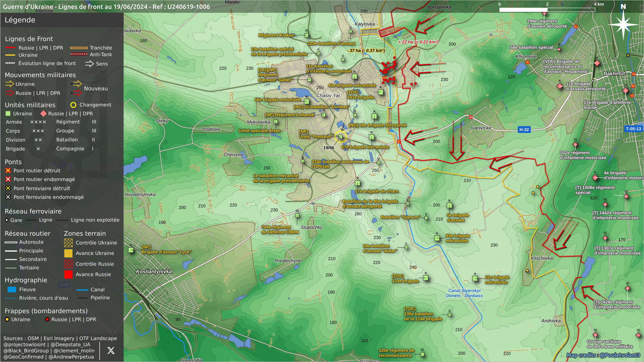This screenshot has height=362, width=644.
Task: Click the yellow circled Predator unit marker
Action: (x=340, y=137)
